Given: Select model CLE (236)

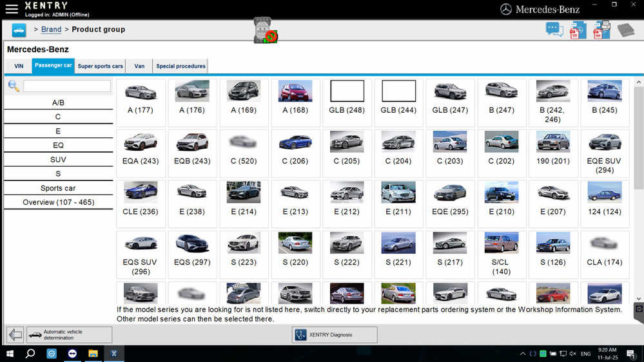Looking at the screenshot, I should tap(141, 204).
